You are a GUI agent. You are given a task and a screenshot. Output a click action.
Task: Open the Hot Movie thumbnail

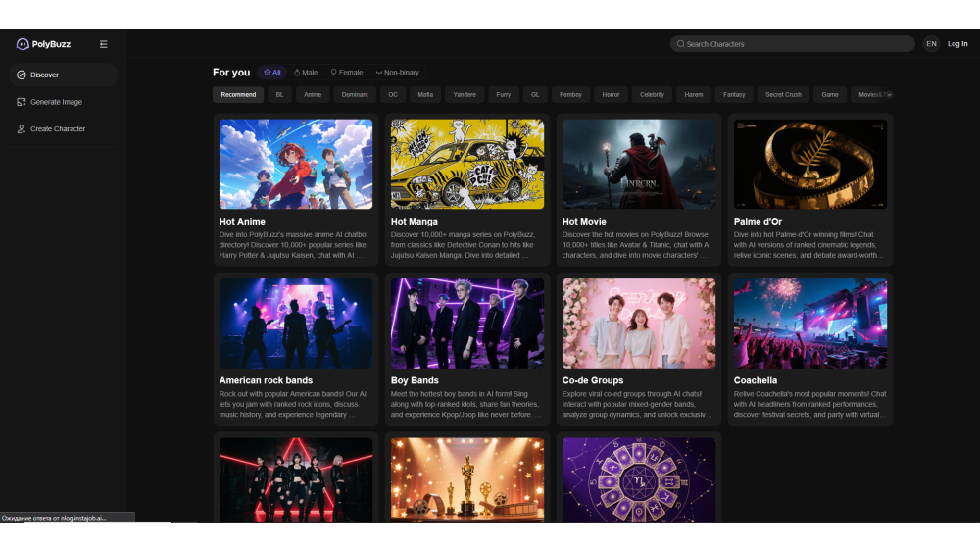(639, 164)
